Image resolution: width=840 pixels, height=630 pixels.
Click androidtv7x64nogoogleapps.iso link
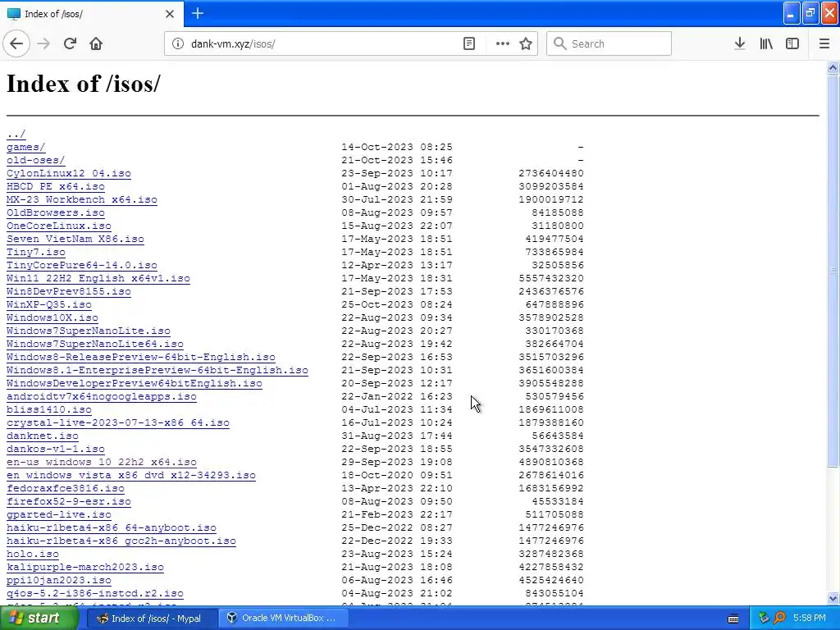click(x=101, y=396)
